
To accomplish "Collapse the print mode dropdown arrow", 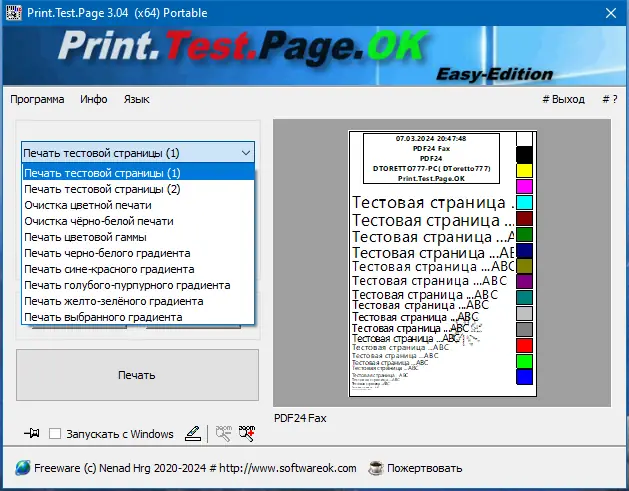I will click(x=246, y=153).
